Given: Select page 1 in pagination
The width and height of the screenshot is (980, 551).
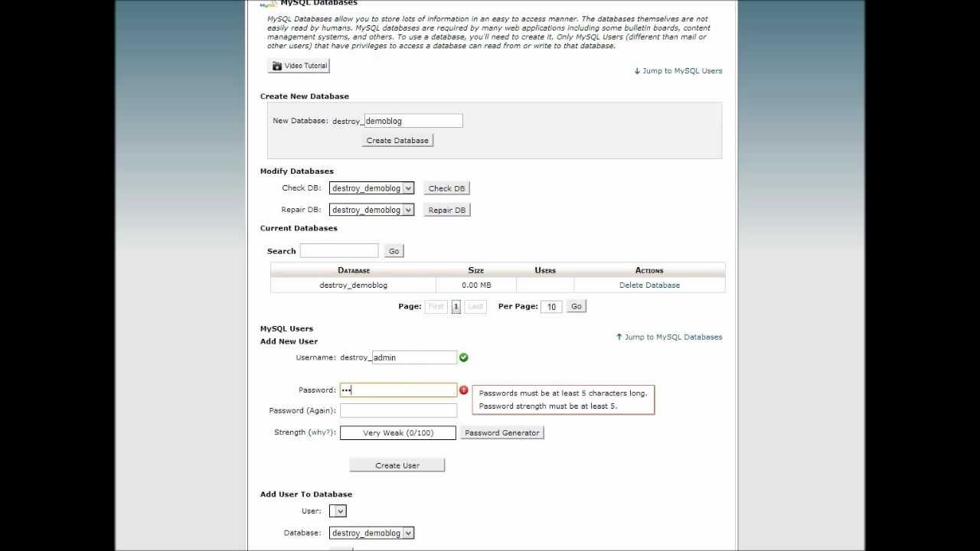Looking at the screenshot, I should click(456, 306).
